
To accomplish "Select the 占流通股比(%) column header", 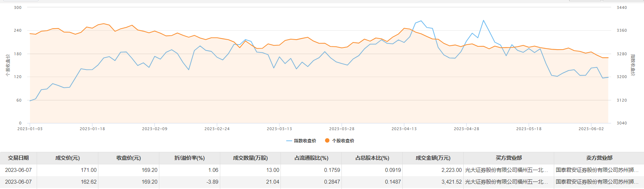I will click(311, 158).
